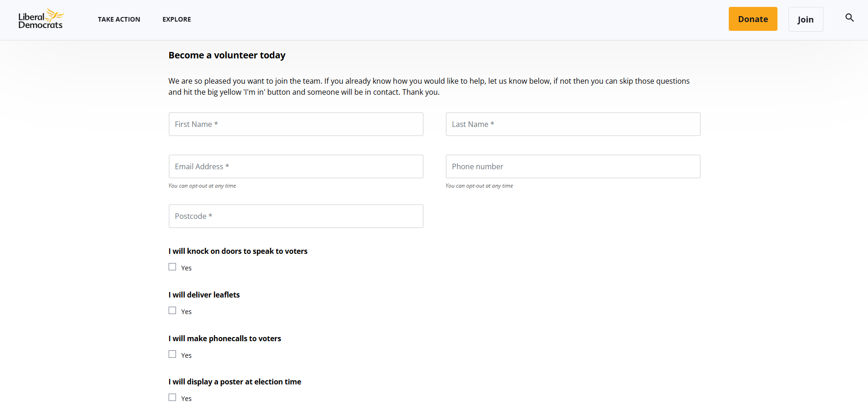The image size is (868, 412).
Task: Select the Postcode input field
Action: coord(295,216)
